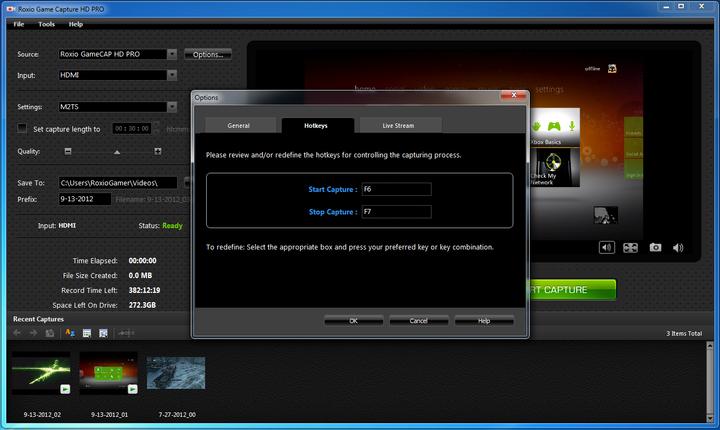Click the green START CAPTURE button
The height and width of the screenshot is (430, 720).
point(572,290)
